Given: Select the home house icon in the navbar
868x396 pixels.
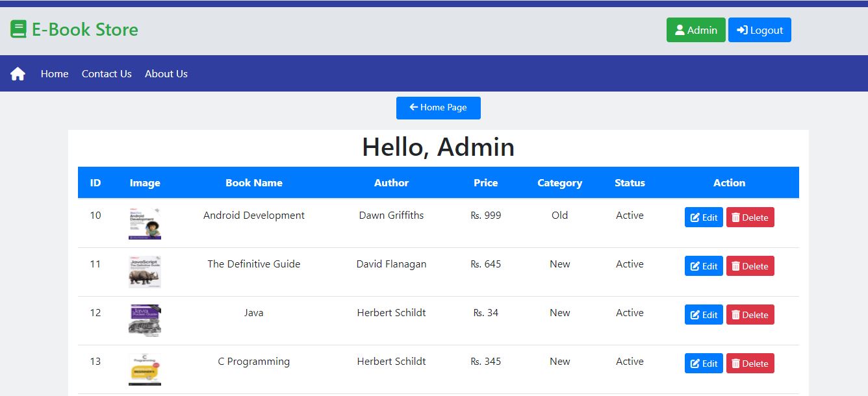Looking at the screenshot, I should click(17, 73).
